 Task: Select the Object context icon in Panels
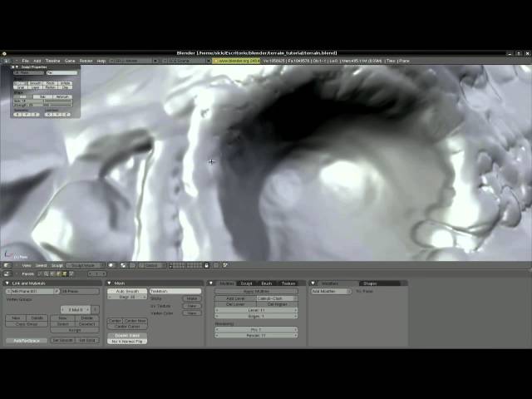click(58, 273)
